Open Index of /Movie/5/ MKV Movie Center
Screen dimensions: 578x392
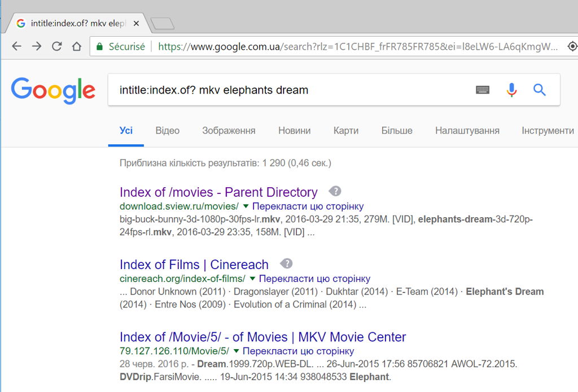coord(263,337)
